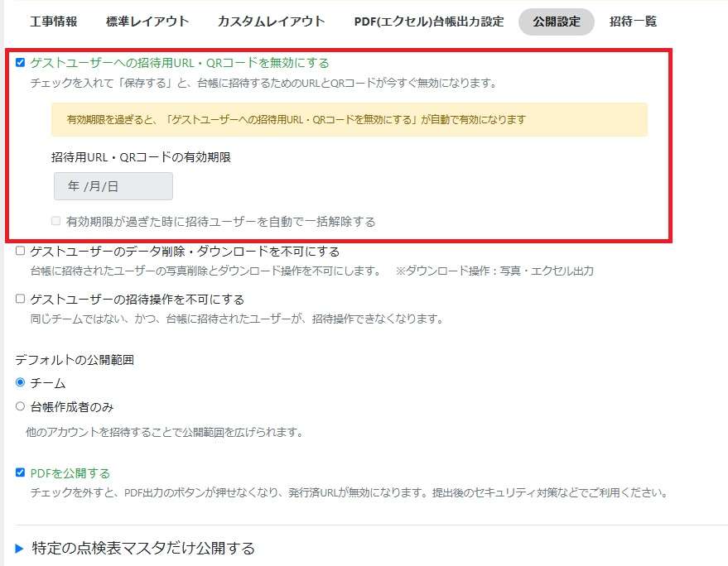This screenshot has width=728, height=566.
Task: Open the カスタムレイアウト tab
Action: coord(271,22)
